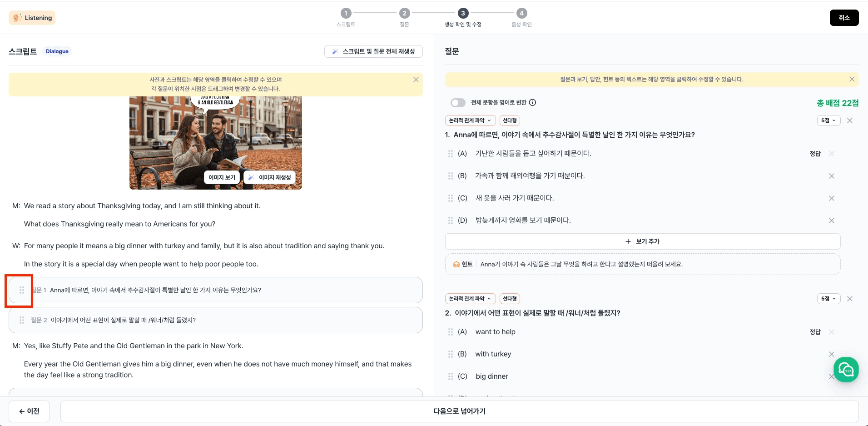
Task: Edit the 힌트 text for question 1
Action: tap(581, 264)
